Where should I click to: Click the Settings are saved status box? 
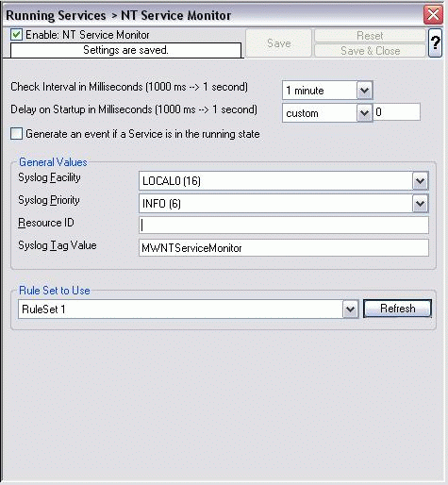click(x=125, y=50)
